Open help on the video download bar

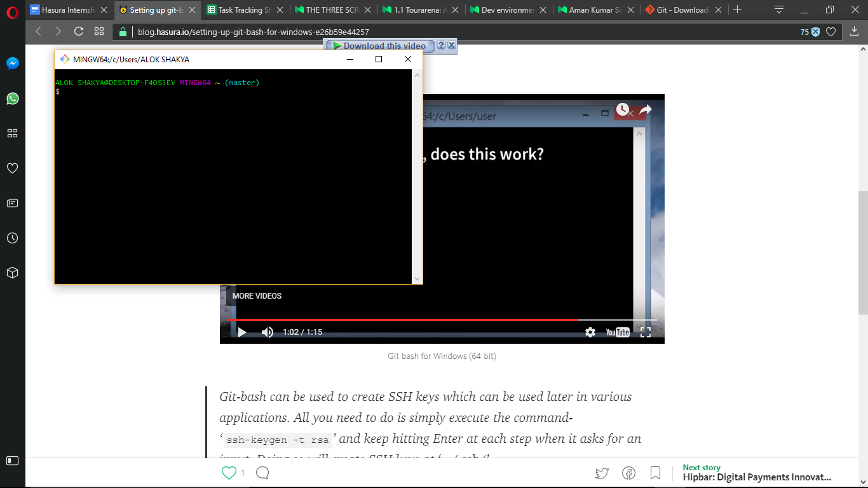coord(441,46)
